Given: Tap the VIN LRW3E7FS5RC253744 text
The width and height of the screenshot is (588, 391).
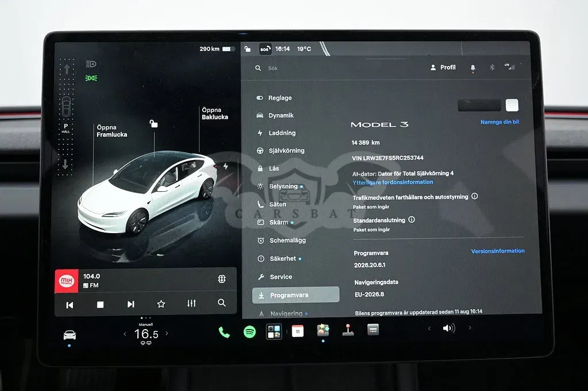Looking at the screenshot, I should click(388, 158).
